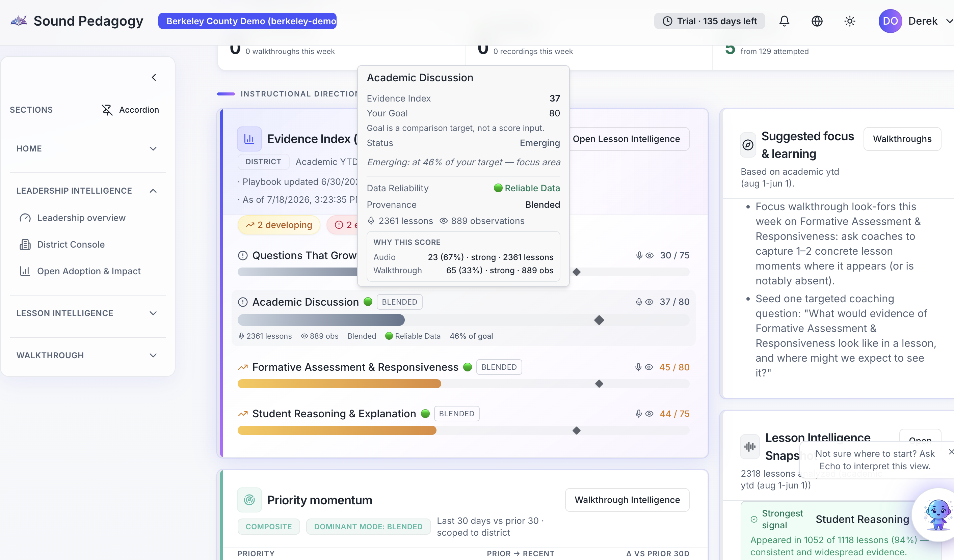This screenshot has height=560, width=954.
Task: Open the language globe selector
Action: [817, 21]
